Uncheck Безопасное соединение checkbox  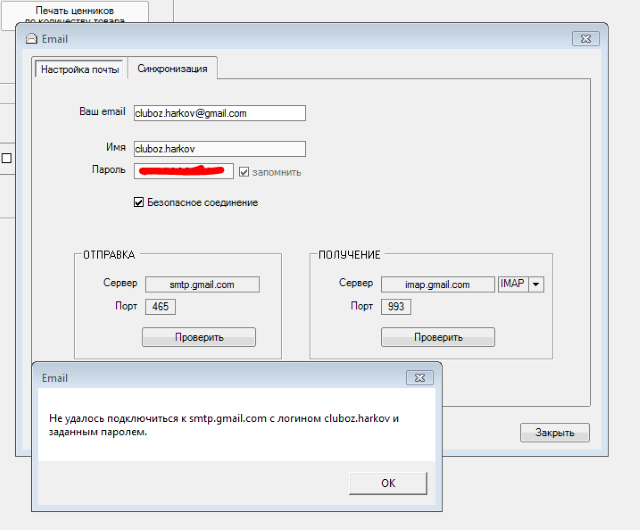pyautogui.click(x=139, y=202)
